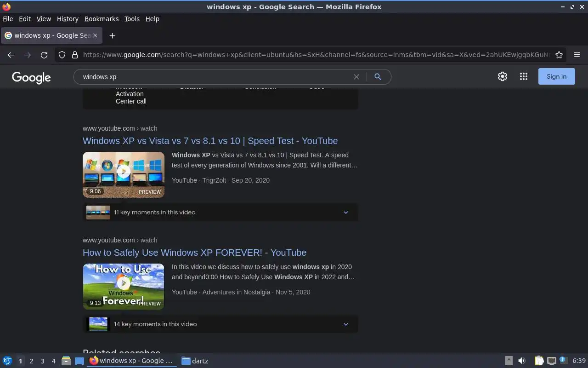Viewport: 588px width, 368px height.
Task: Open the Edit menu
Action: (25, 19)
